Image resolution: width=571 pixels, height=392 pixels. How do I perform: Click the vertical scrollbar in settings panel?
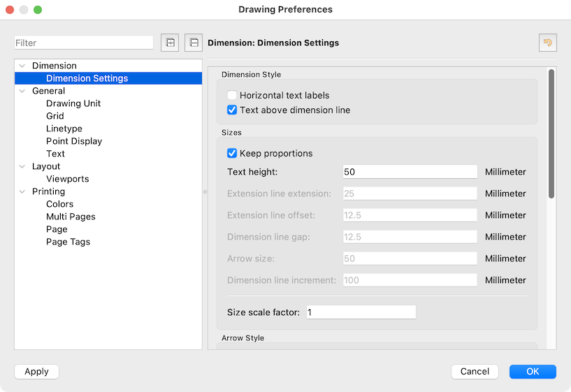pos(551,133)
